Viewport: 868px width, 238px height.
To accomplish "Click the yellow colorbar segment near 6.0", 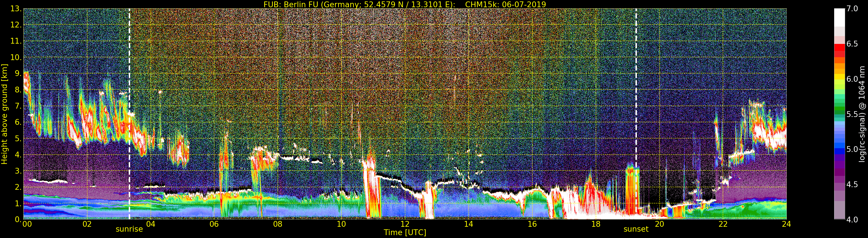I will [x=839, y=77].
